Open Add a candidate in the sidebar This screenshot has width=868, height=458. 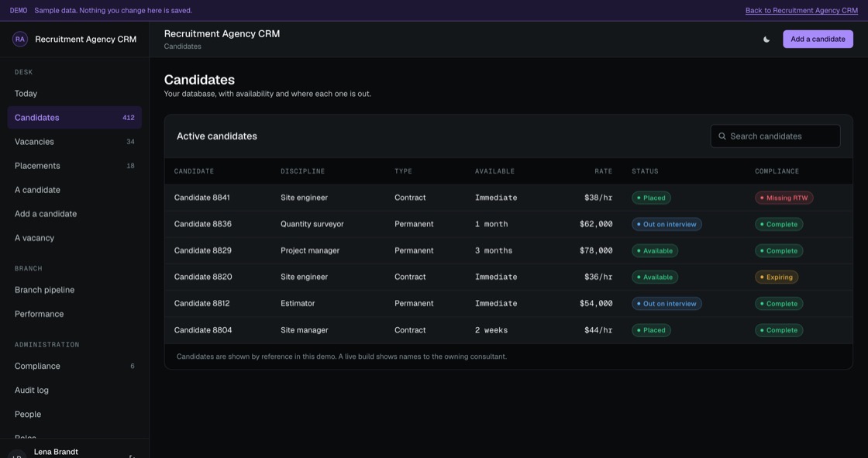point(74,214)
